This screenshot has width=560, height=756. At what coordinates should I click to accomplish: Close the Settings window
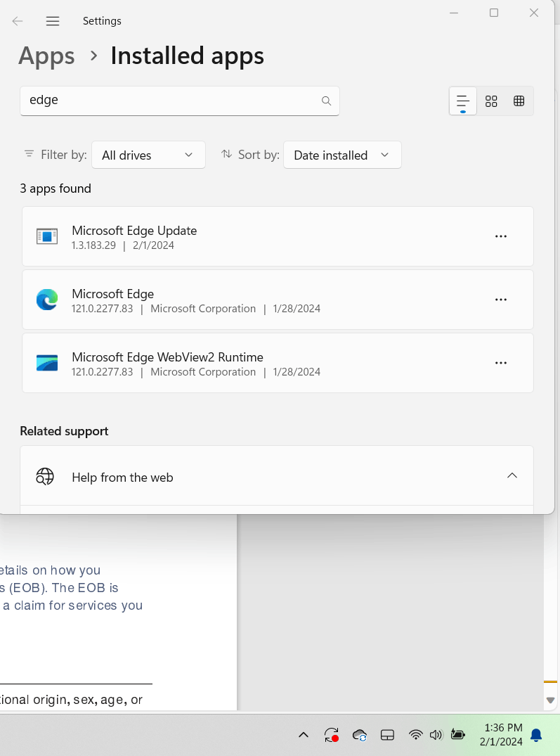click(x=534, y=13)
